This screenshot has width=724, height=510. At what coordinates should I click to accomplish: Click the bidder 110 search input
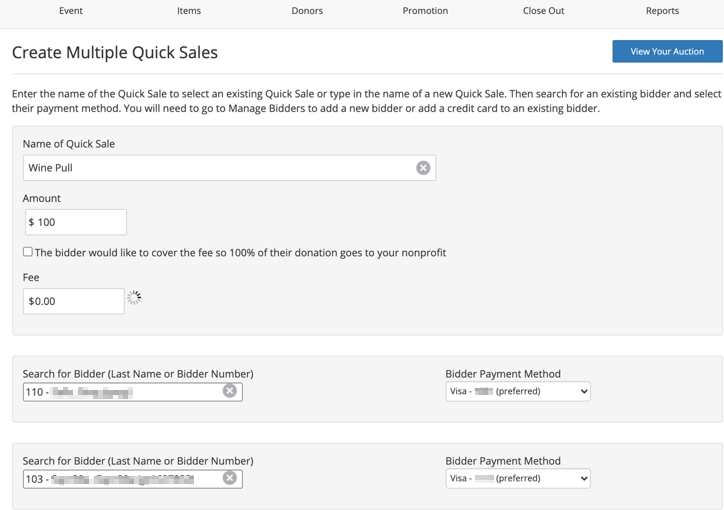click(x=133, y=392)
